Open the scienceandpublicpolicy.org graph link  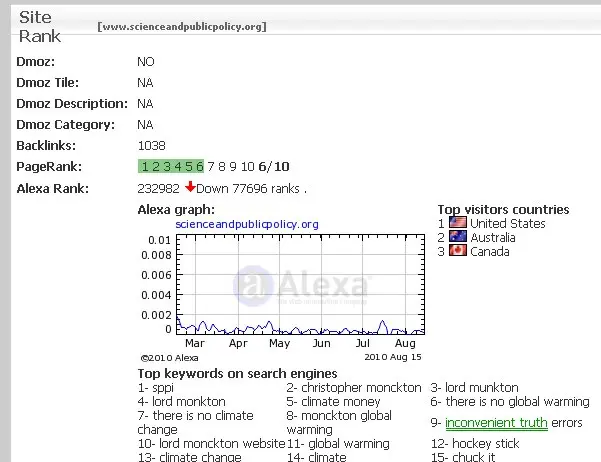[247, 224]
